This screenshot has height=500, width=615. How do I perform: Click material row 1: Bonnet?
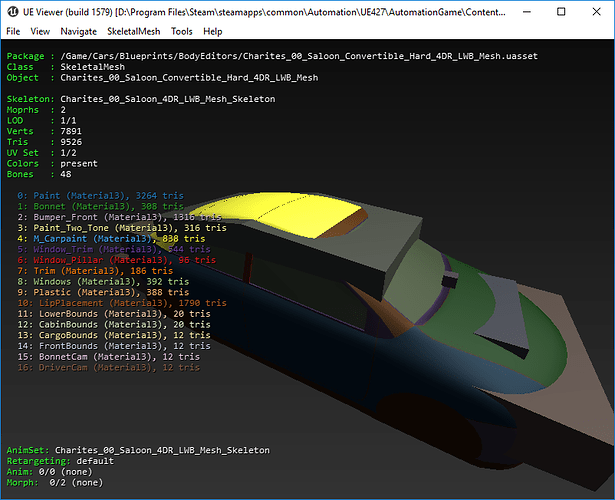click(100, 206)
